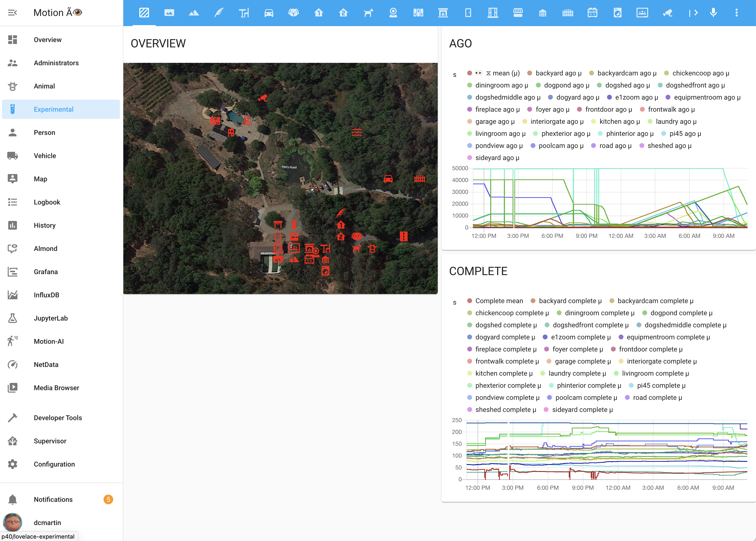Click the car icon tab in top bar

[268, 13]
